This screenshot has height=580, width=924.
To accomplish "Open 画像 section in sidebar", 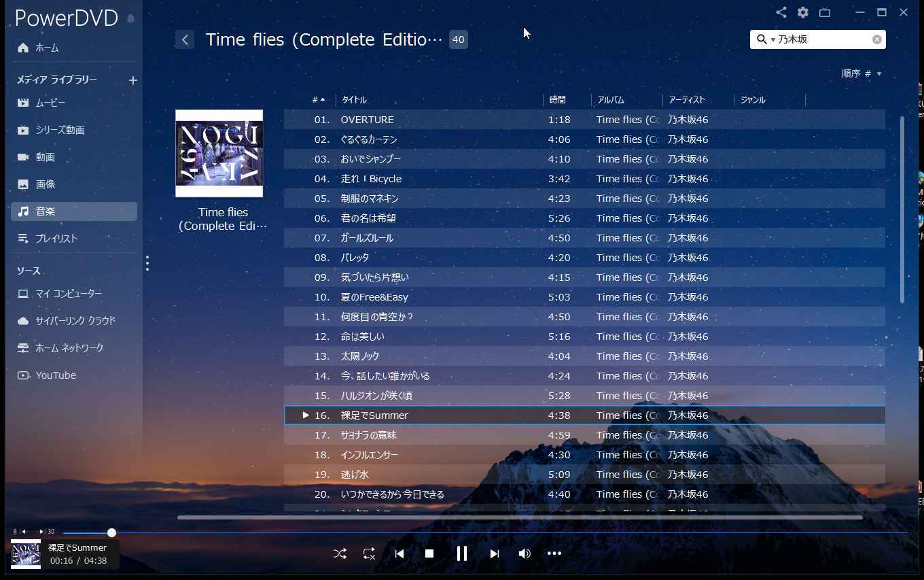I will (73, 184).
